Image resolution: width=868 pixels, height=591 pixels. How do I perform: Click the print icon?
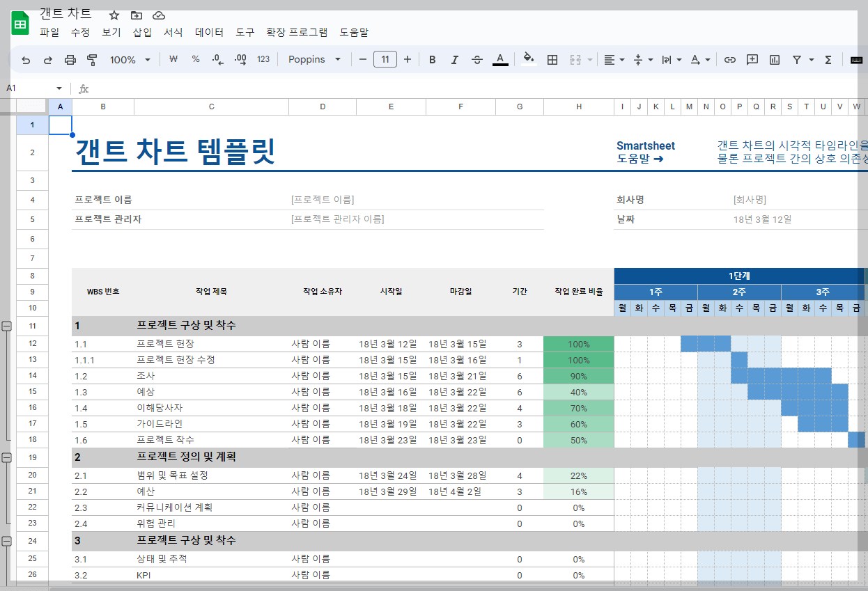[x=70, y=60]
